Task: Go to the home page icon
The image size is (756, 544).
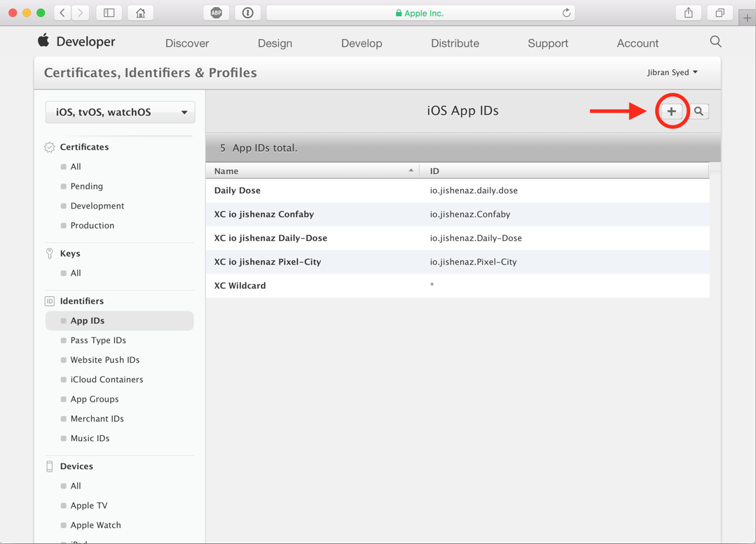Action: (x=140, y=13)
